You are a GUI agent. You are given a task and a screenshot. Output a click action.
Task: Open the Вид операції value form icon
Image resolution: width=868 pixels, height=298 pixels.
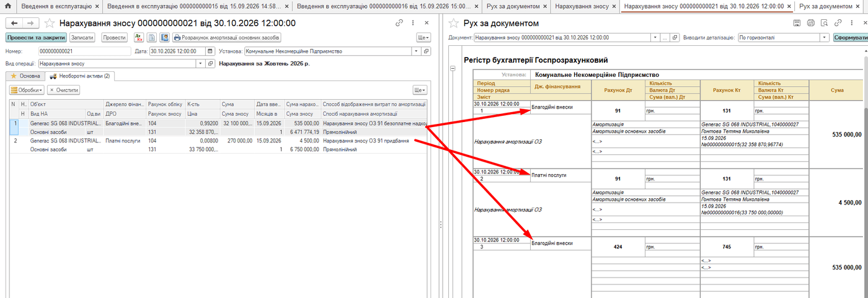210,63
